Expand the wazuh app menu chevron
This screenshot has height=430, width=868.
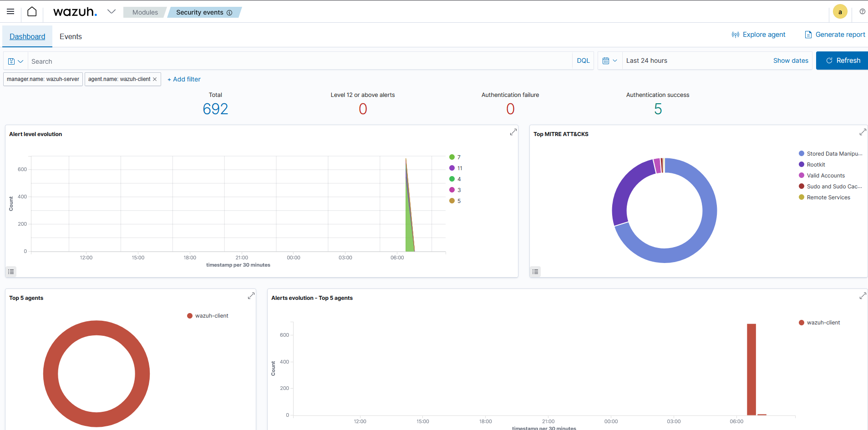pos(112,12)
